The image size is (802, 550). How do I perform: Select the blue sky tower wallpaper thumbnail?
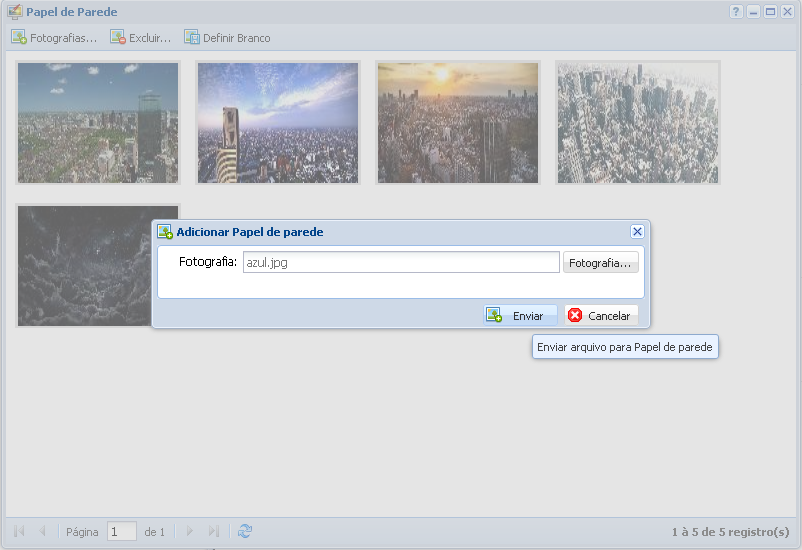[x=277, y=123]
